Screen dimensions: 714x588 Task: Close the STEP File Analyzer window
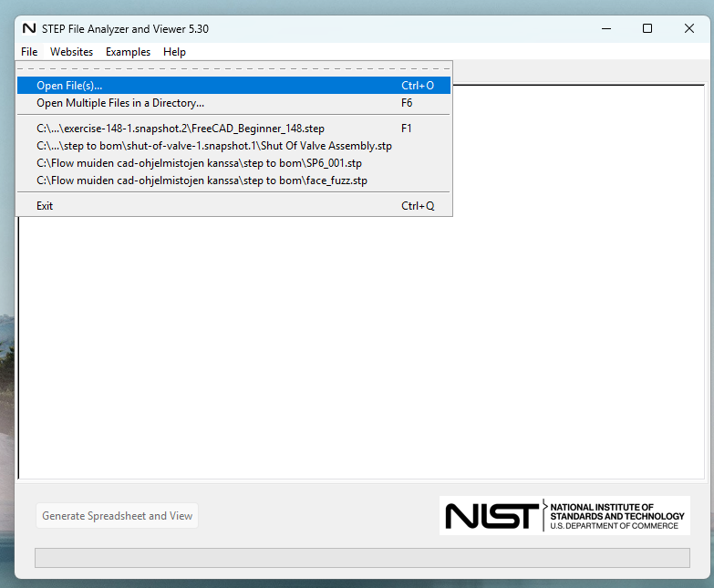(x=689, y=28)
